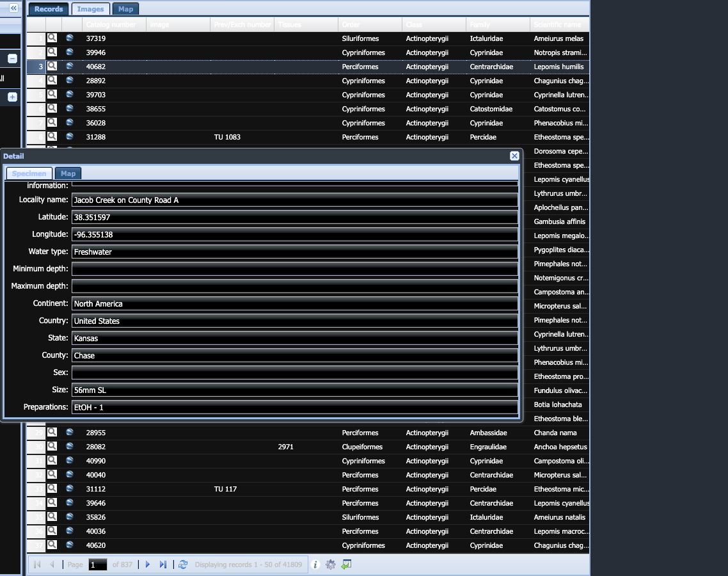Open details magnifier for record 39946
The image size is (728, 576).
coord(52,52)
